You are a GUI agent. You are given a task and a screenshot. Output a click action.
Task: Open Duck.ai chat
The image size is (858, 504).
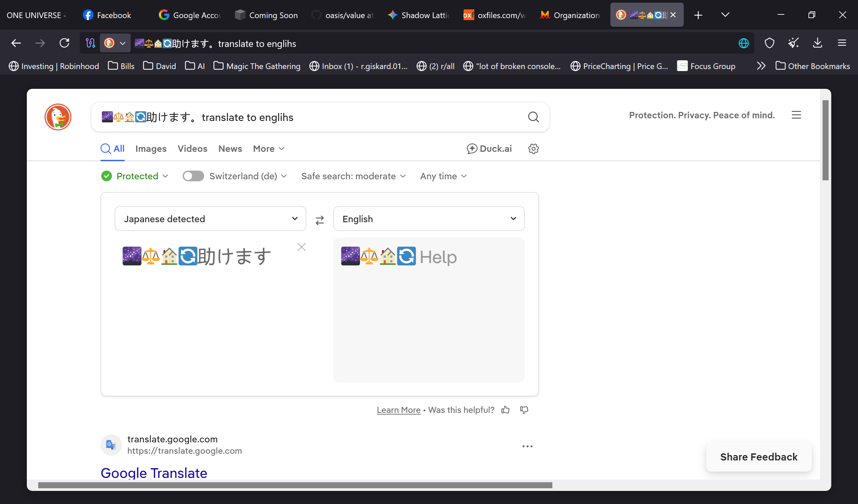coord(489,149)
